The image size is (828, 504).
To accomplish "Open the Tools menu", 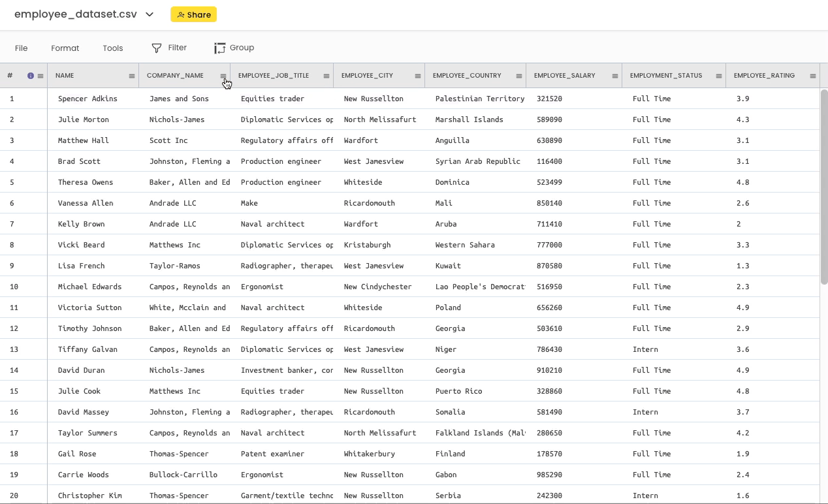I will (113, 48).
